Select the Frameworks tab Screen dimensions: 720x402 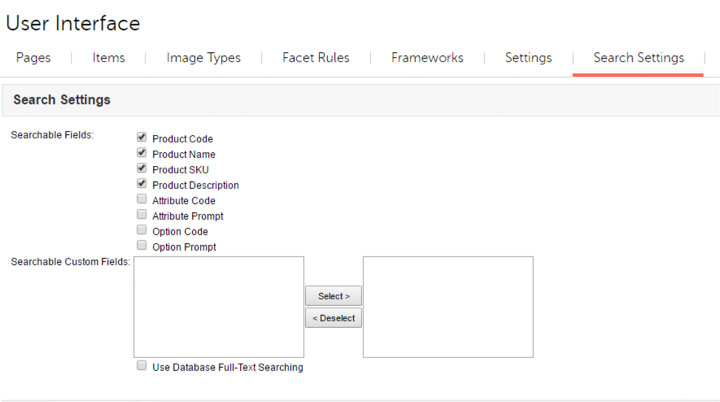point(427,57)
